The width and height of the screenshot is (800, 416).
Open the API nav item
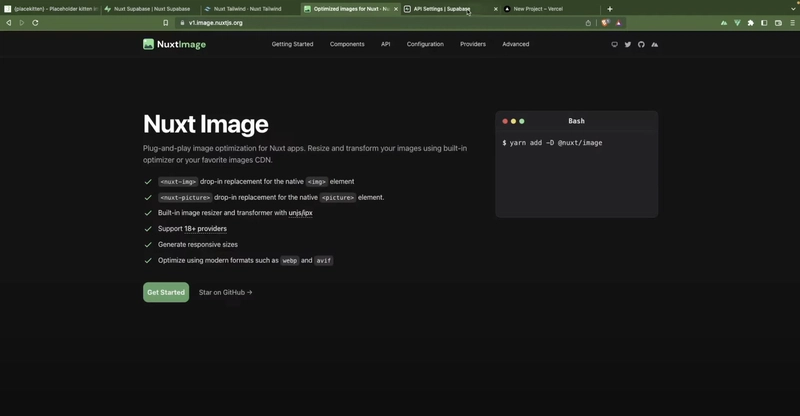point(386,44)
